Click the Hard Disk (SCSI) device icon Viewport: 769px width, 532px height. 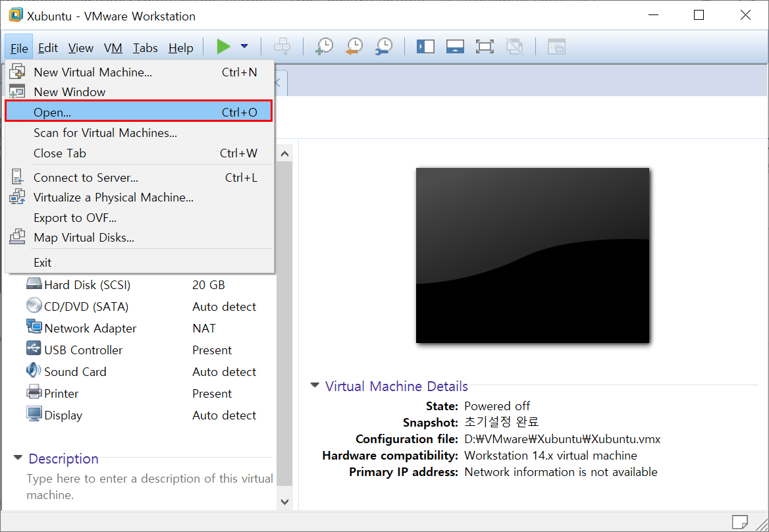coord(34,284)
